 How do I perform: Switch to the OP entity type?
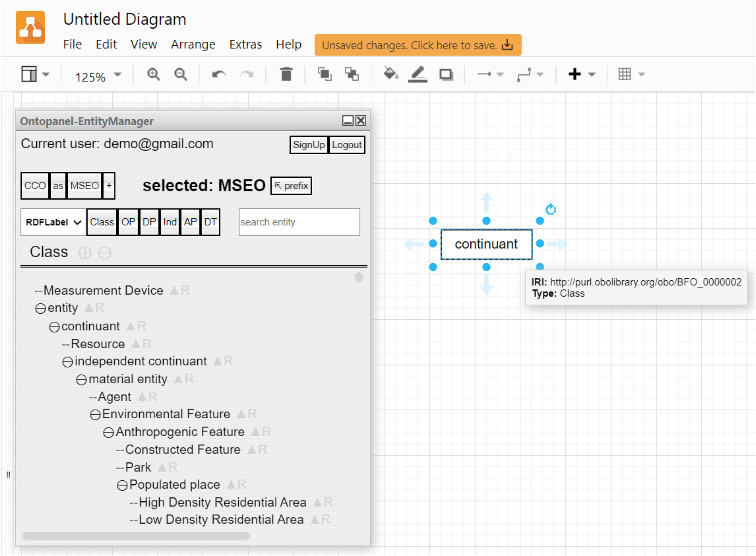128,222
